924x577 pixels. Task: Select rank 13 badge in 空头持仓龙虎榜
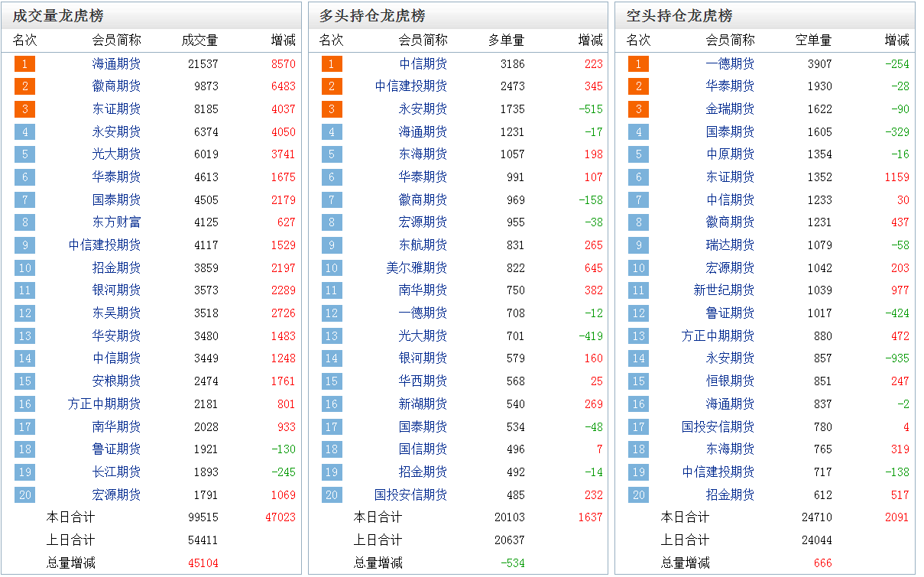pos(639,336)
